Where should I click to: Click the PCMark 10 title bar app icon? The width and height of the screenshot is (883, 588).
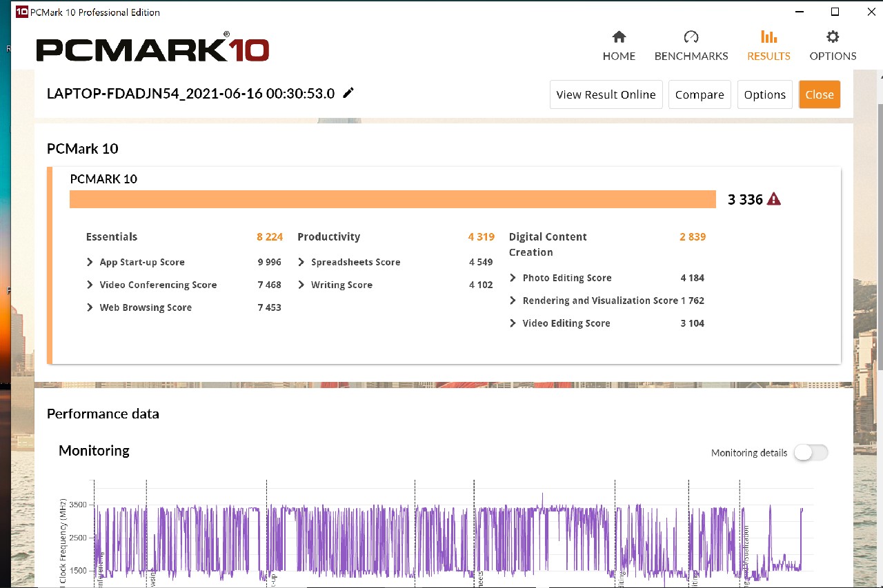(x=21, y=12)
